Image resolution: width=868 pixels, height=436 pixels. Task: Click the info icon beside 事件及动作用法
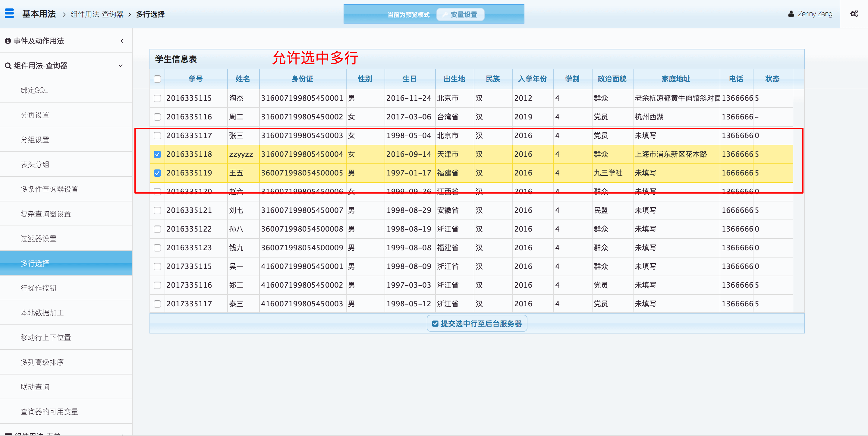pos(8,41)
